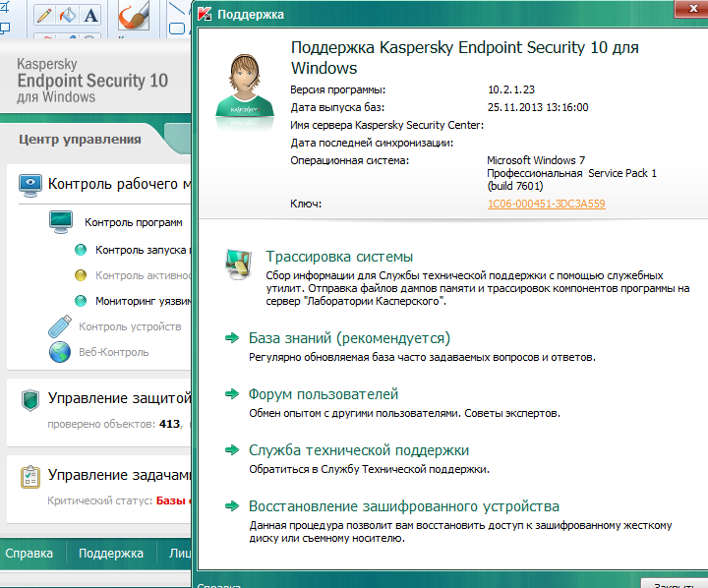Click the arrow next to Форум пользователей
Screen dimensions: 708x588
pyautogui.click(x=232, y=394)
